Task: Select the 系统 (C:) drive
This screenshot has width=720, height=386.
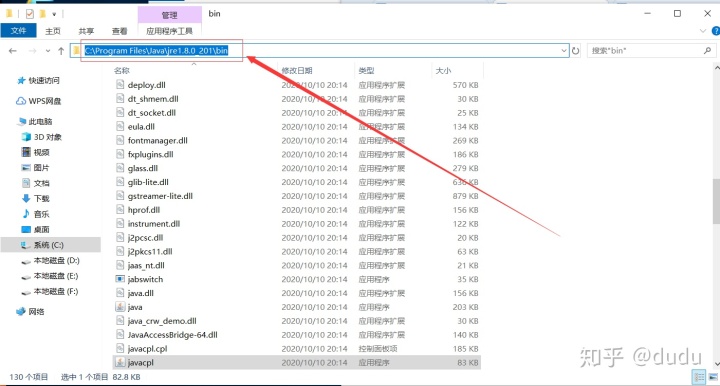Action: (x=51, y=245)
